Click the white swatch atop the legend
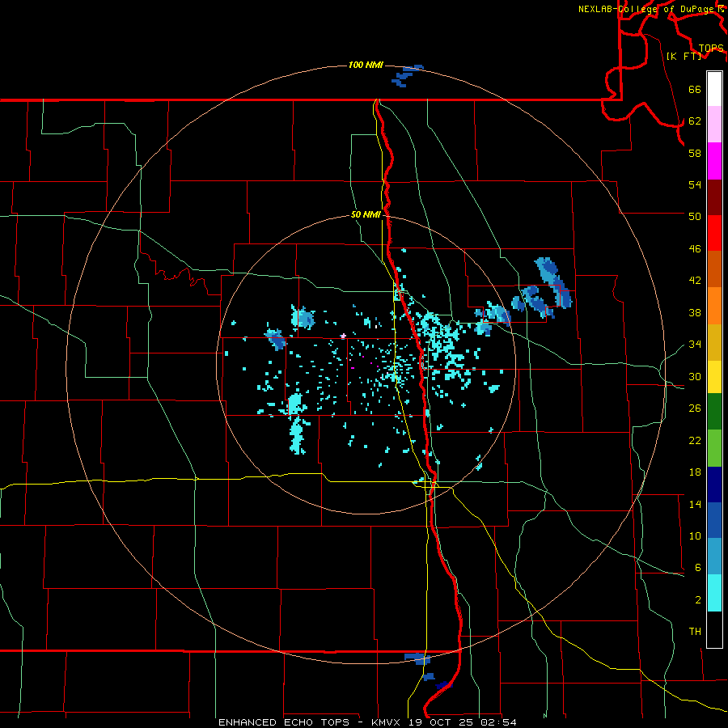 coord(714,89)
